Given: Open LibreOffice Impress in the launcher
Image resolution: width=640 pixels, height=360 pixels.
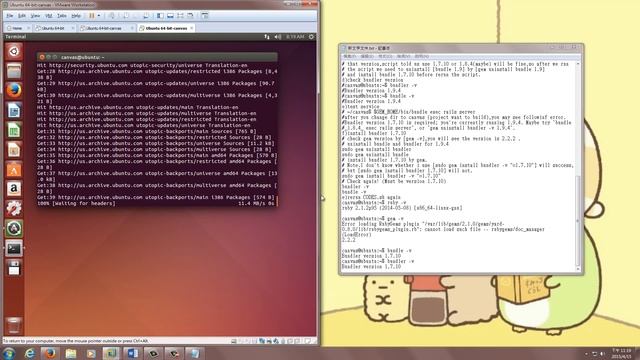Looking at the screenshot, I should (x=14, y=150).
